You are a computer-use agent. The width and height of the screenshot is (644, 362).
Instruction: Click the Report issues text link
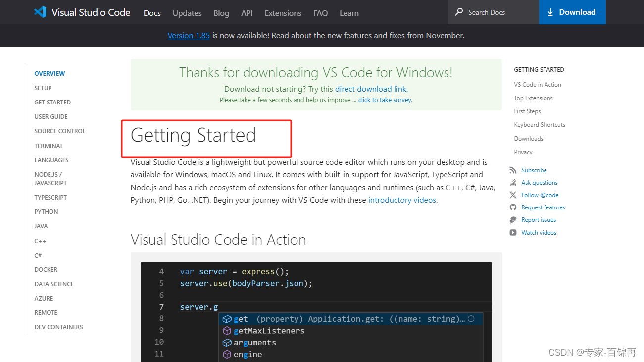(539, 220)
